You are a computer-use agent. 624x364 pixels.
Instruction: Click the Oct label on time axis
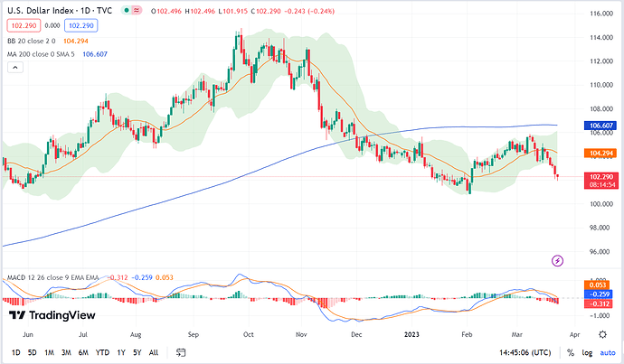click(x=249, y=334)
